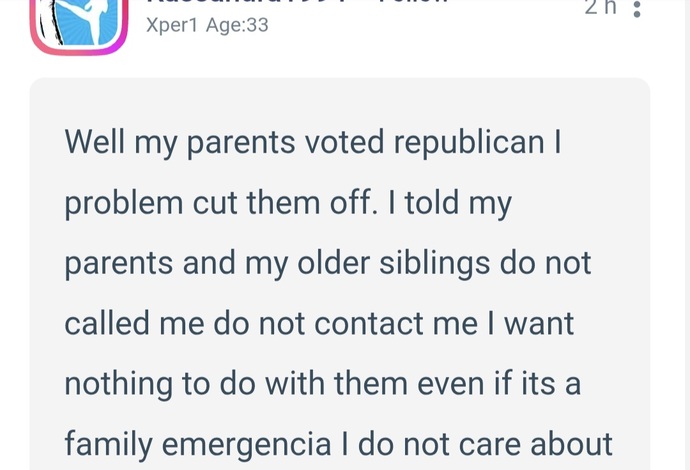Tap the commenter's kickboxer avatar
This screenshot has width=690, height=470.
79,22
